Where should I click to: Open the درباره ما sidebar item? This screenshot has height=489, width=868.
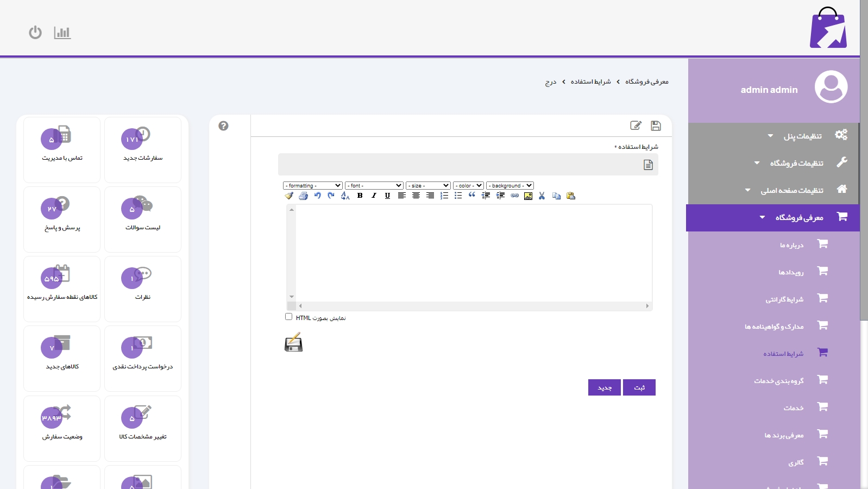click(x=791, y=245)
